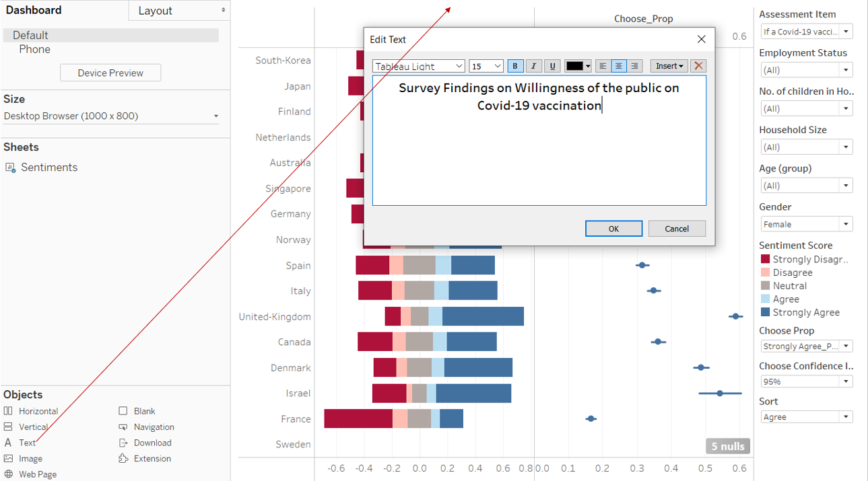Screen dimensions: 868x481
Task: Toggle Underline formatting in Edit Text
Action: click(552, 66)
